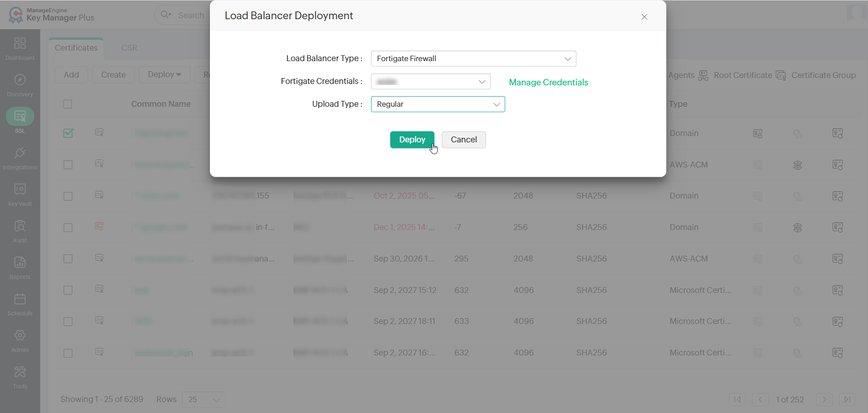The width and height of the screenshot is (868, 413).
Task: Close the Load Balancer Deployment dialog
Action: (x=644, y=17)
